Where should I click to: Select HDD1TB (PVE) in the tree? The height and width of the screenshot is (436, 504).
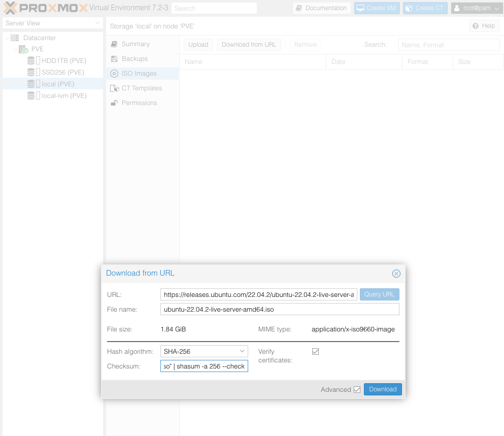64,61
